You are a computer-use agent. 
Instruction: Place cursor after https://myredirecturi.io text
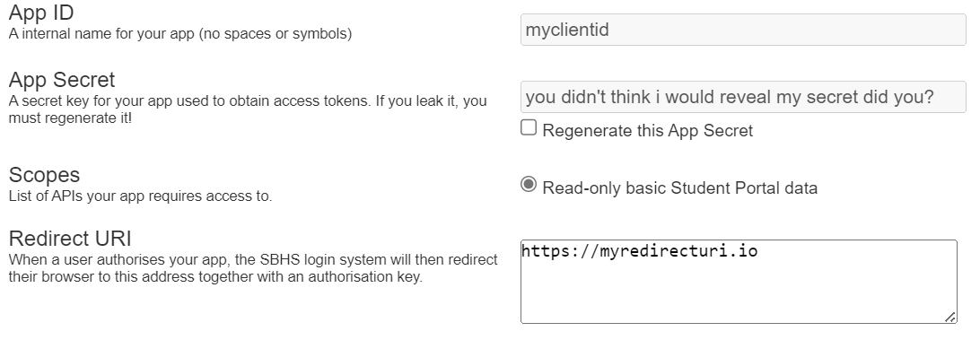click(758, 251)
